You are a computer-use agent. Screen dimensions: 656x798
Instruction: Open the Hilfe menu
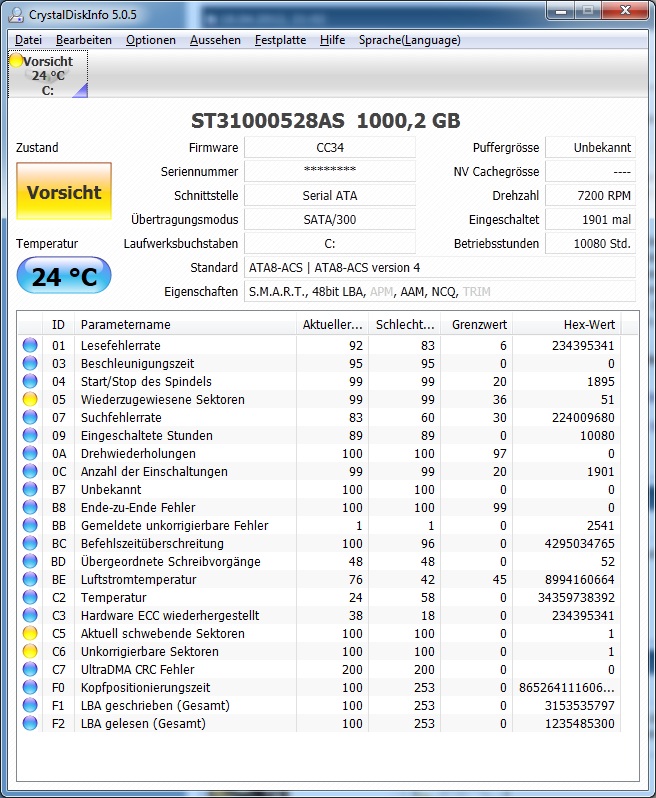[332, 40]
